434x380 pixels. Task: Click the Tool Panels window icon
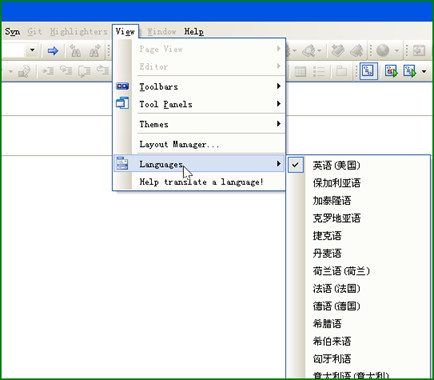click(122, 103)
